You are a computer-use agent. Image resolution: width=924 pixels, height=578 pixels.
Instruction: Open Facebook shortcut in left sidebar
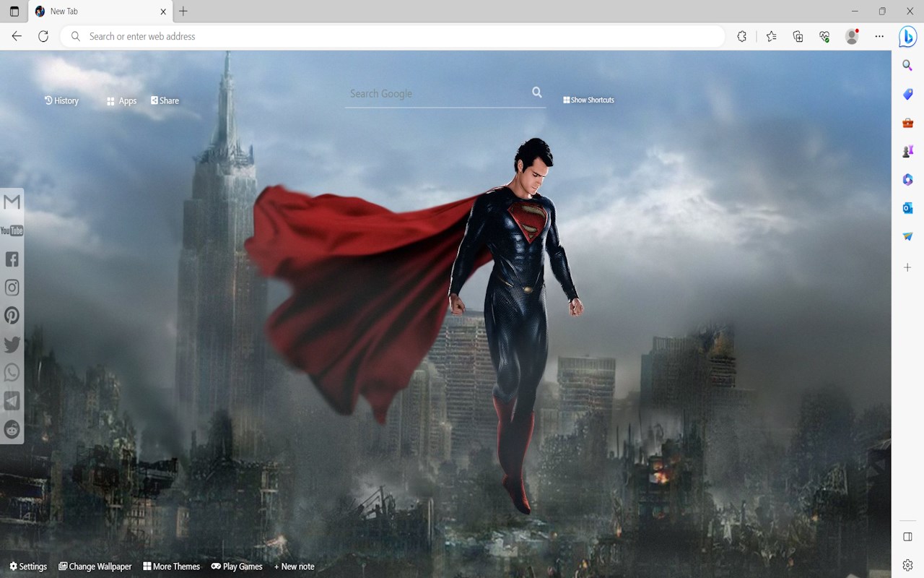click(x=12, y=259)
